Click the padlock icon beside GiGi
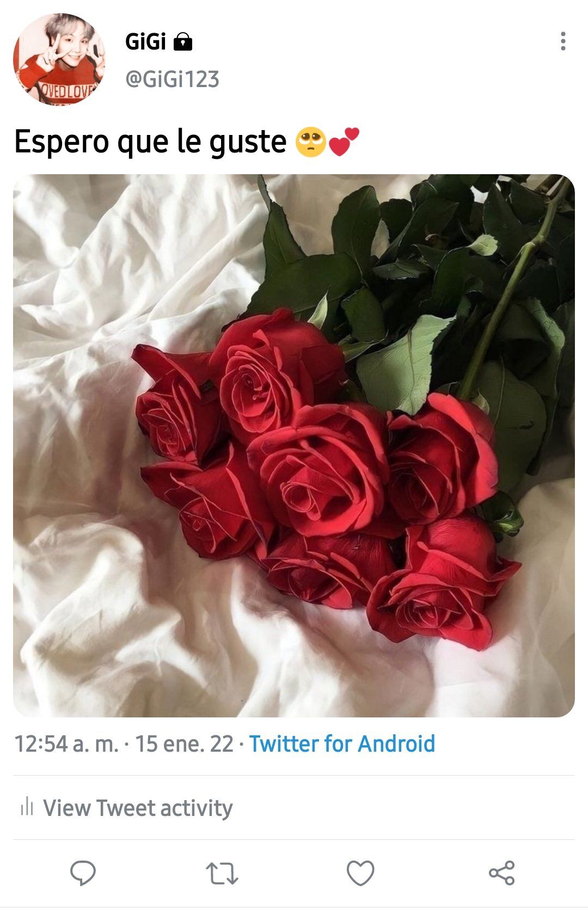588x915 pixels. coord(183,42)
